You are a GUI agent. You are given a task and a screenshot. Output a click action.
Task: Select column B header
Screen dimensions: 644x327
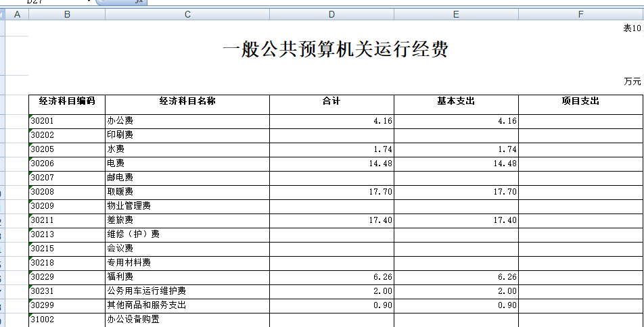(67, 14)
